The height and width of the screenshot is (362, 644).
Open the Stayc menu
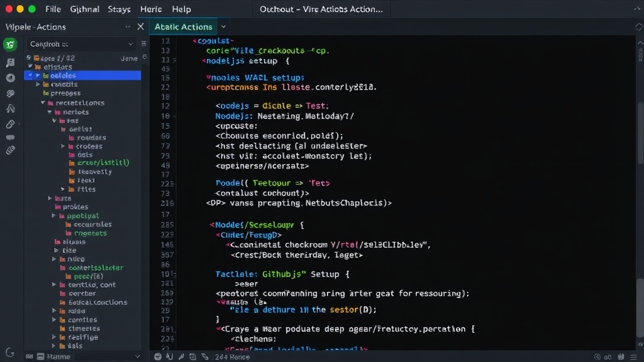coord(119,9)
